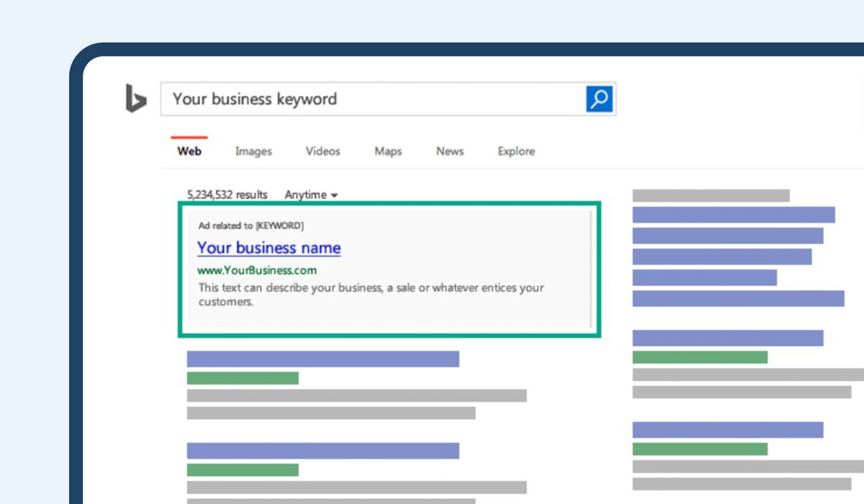The height and width of the screenshot is (504, 864).
Task: Open the Videos tab
Action: (323, 151)
